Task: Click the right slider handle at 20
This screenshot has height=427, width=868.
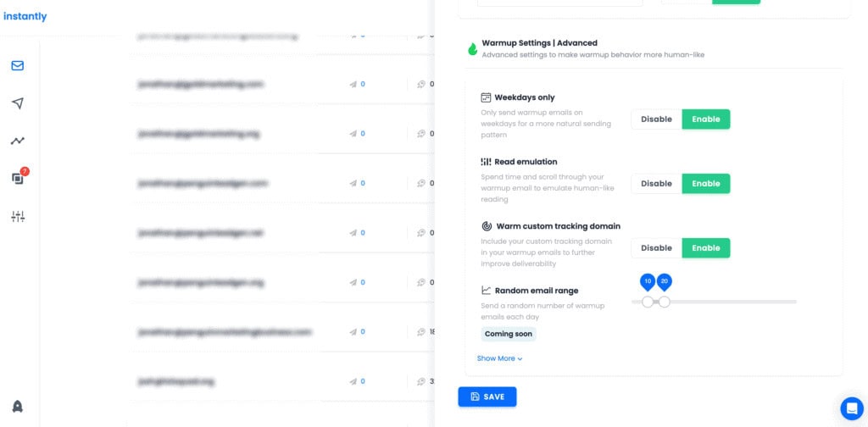Action: pos(665,302)
